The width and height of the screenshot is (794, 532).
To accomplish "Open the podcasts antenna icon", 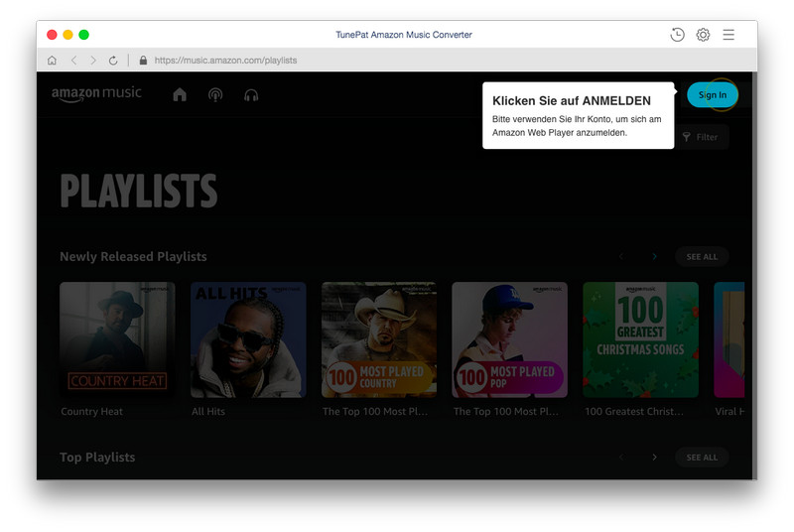I will tap(215, 94).
